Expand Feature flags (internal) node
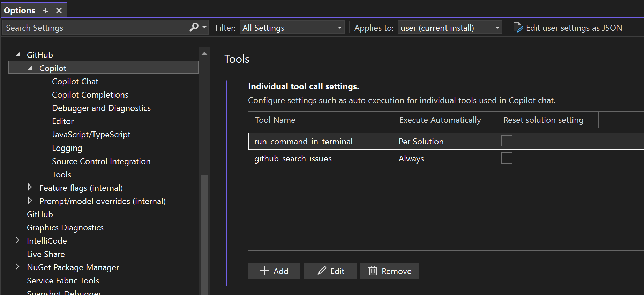This screenshot has height=295, width=644. click(30, 188)
